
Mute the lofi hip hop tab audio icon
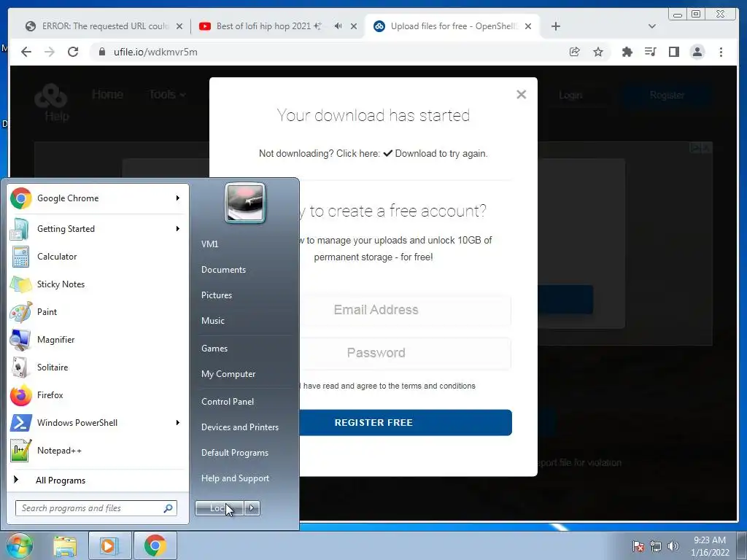point(338,26)
